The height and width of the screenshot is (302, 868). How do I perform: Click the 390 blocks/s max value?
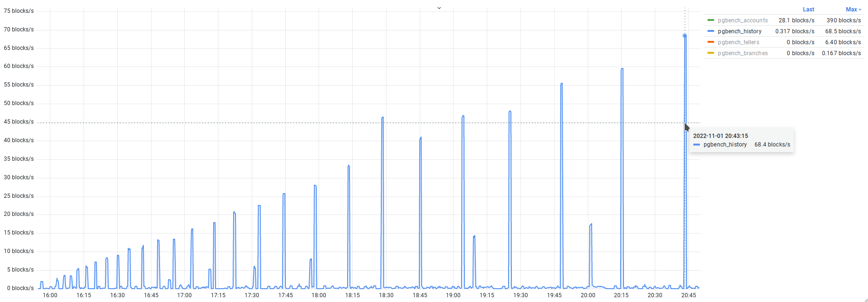tap(843, 20)
